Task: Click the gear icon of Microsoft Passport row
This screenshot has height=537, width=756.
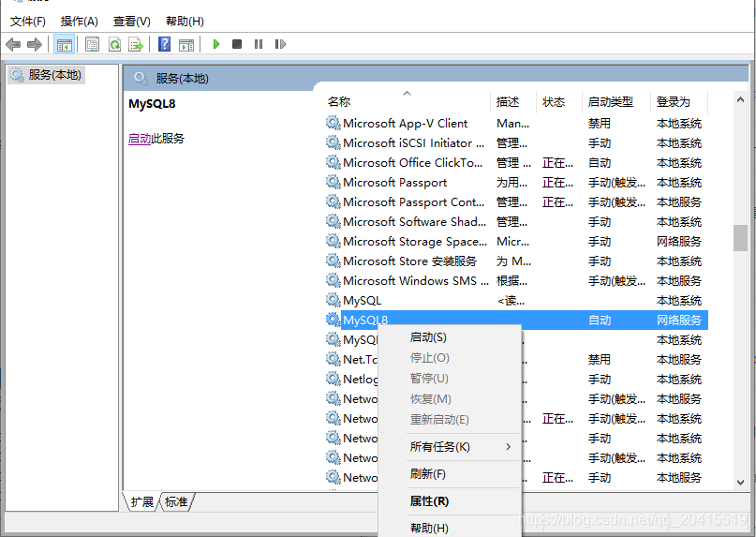Action: tap(334, 182)
